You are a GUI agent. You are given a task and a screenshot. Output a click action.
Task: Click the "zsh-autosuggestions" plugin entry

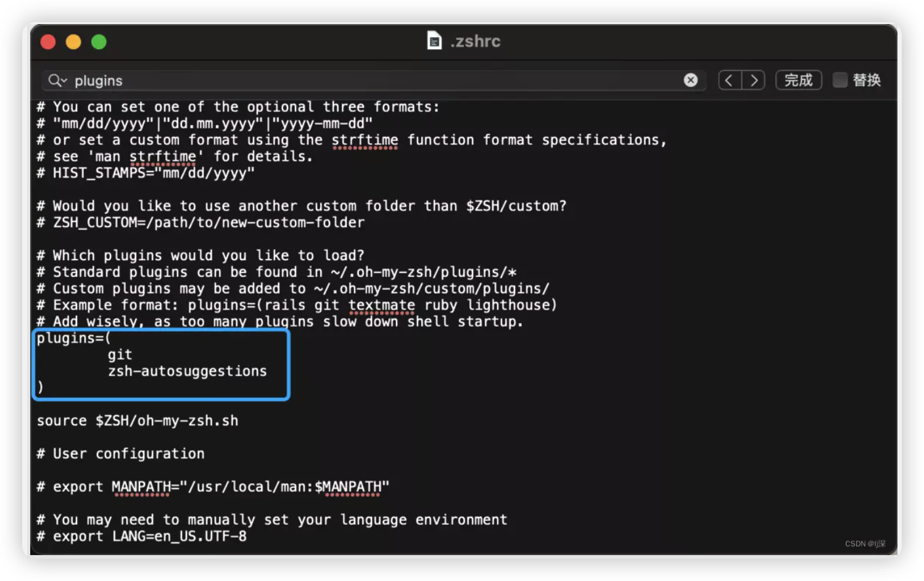(x=187, y=371)
